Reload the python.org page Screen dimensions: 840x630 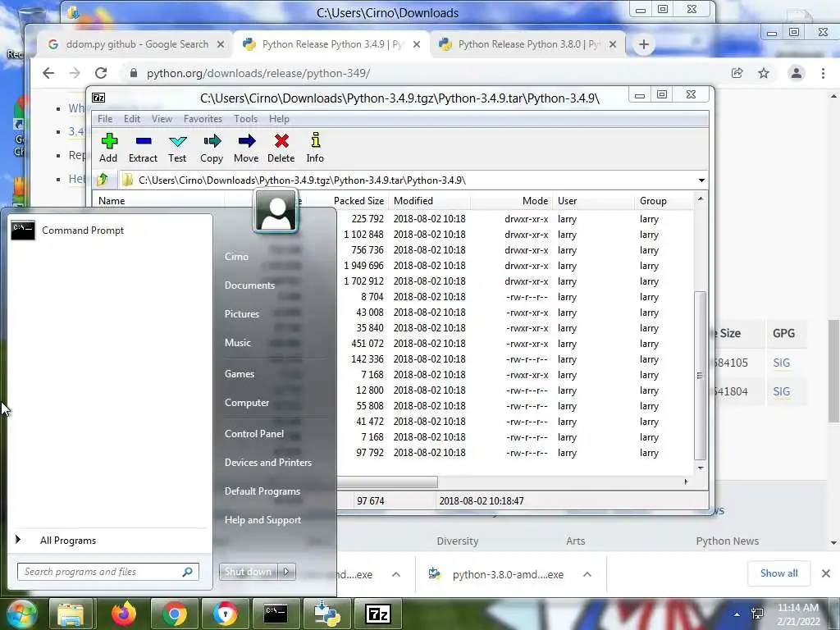tap(101, 73)
